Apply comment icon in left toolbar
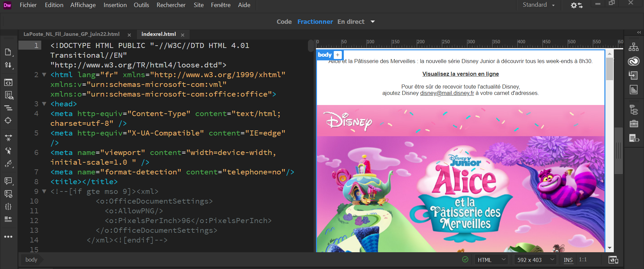The height and width of the screenshot is (269, 644). pyautogui.click(x=8, y=181)
